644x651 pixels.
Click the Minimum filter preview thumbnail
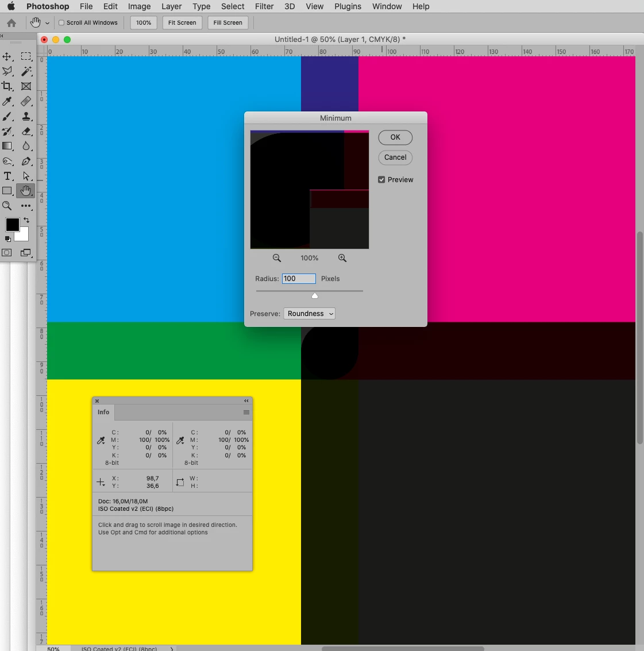point(309,190)
